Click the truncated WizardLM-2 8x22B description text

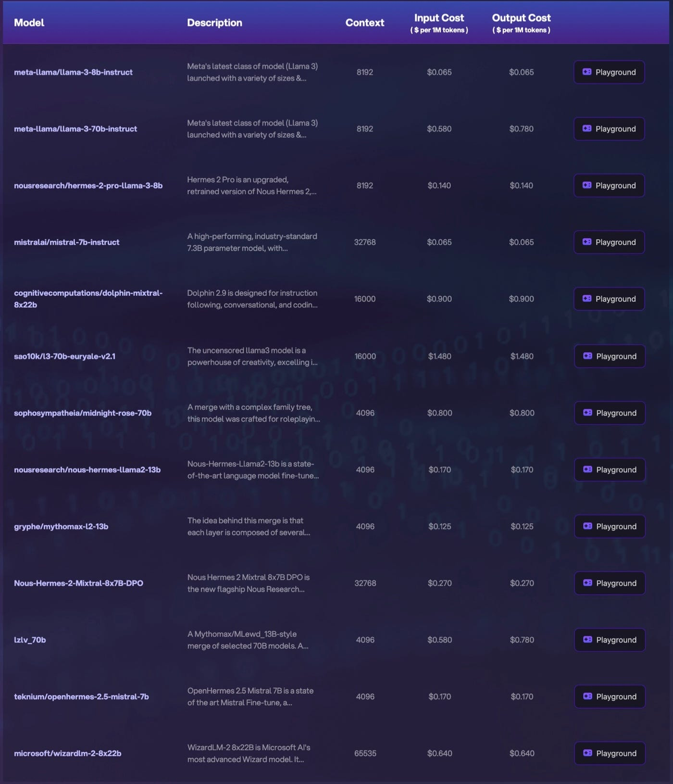249,753
